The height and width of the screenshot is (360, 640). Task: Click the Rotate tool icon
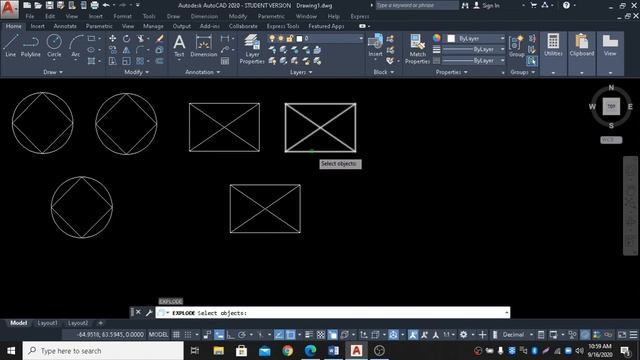(127, 38)
